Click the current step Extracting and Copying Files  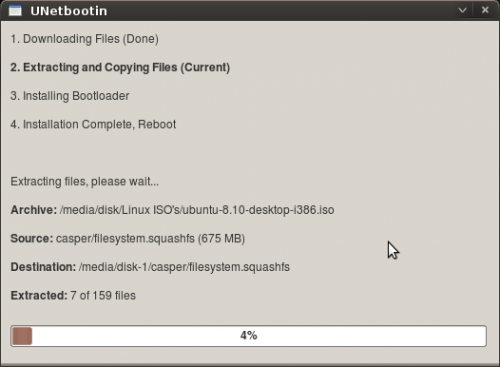pyautogui.click(x=120, y=67)
